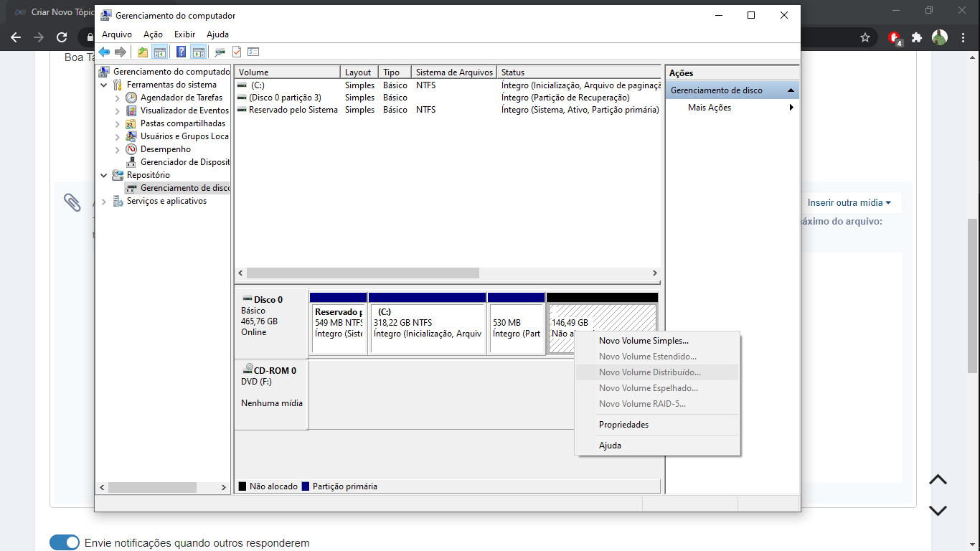The width and height of the screenshot is (980, 551).
Task: Click the downward chevron on the Chrome page
Action: coord(938,511)
